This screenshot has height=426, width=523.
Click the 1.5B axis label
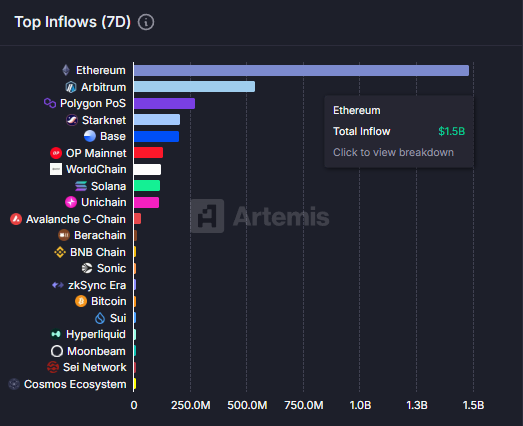point(473,405)
